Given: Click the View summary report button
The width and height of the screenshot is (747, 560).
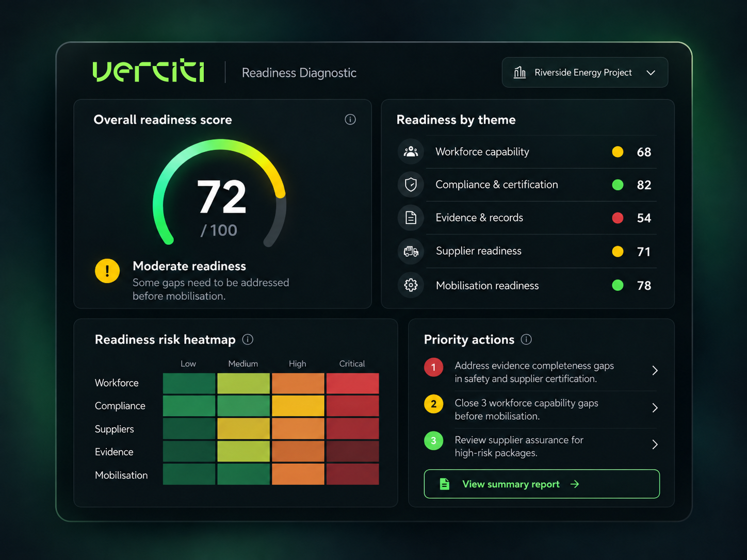Looking at the screenshot, I should [x=542, y=484].
